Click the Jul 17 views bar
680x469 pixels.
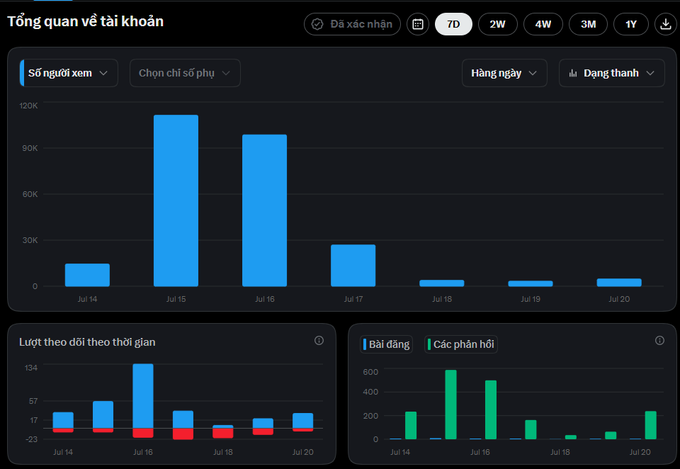click(x=353, y=266)
